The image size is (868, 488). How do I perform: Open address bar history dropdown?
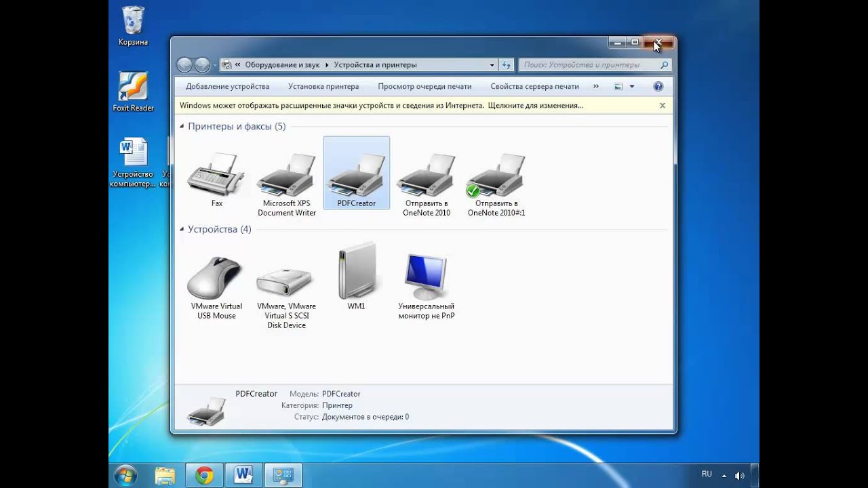click(x=492, y=65)
